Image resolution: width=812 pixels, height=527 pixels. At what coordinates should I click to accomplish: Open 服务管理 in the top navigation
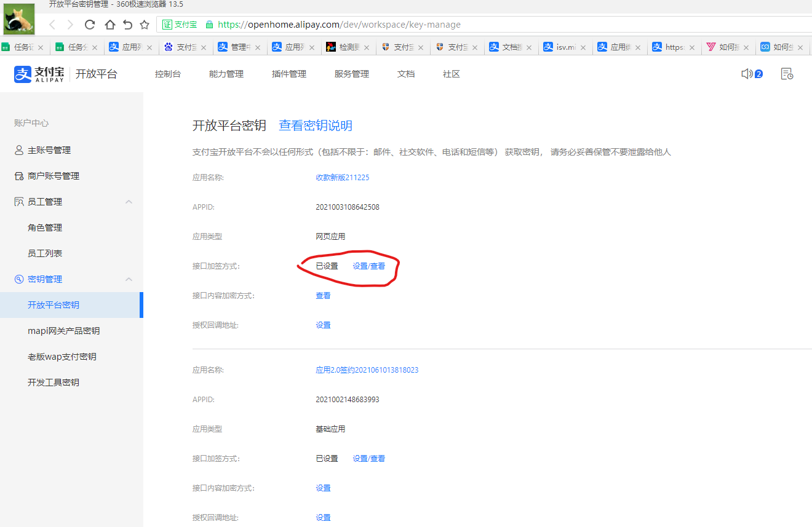tap(352, 74)
